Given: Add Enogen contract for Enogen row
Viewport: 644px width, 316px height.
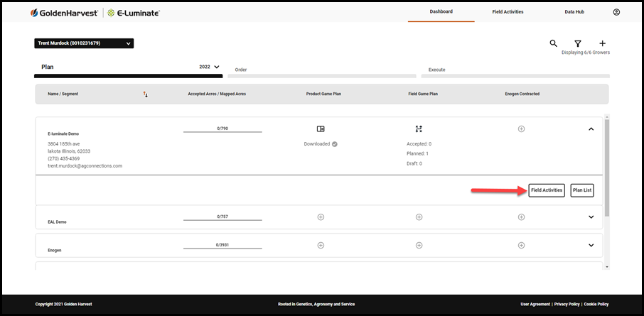Looking at the screenshot, I should [521, 245].
